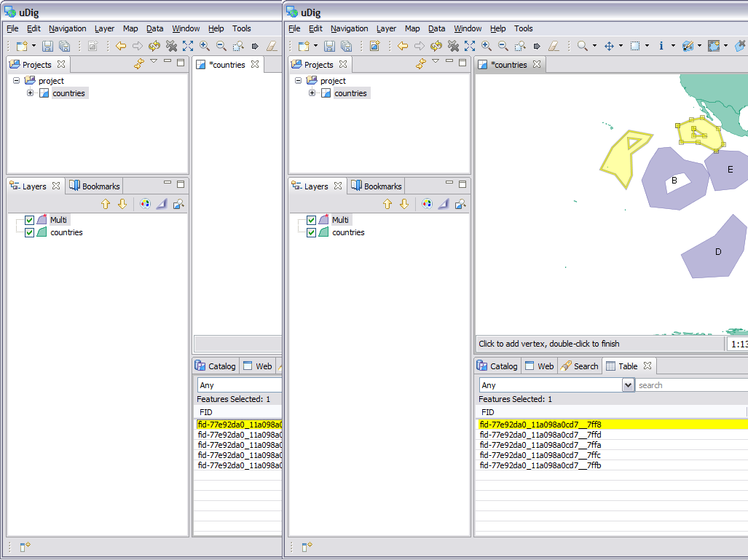
Task: Open the style palette in the right Layers panel
Action: point(427,204)
